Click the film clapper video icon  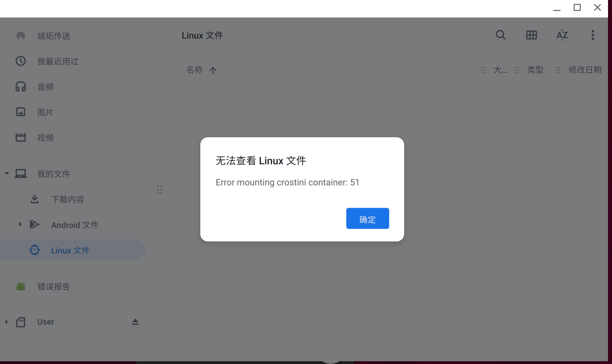[21, 137]
